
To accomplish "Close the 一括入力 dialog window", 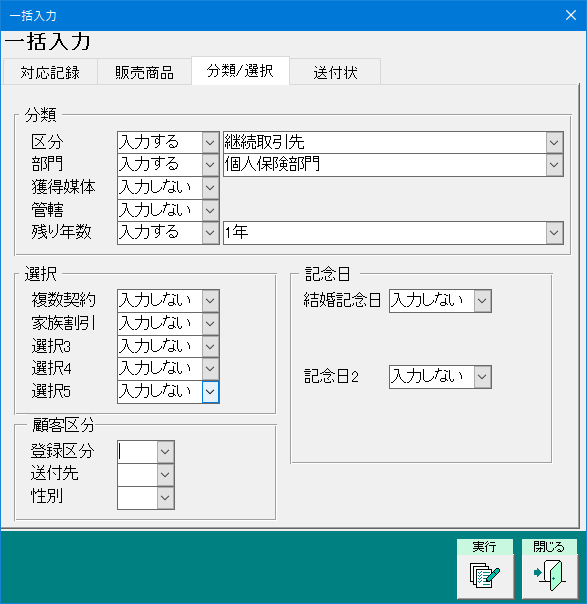I will click(x=570, y=15).
